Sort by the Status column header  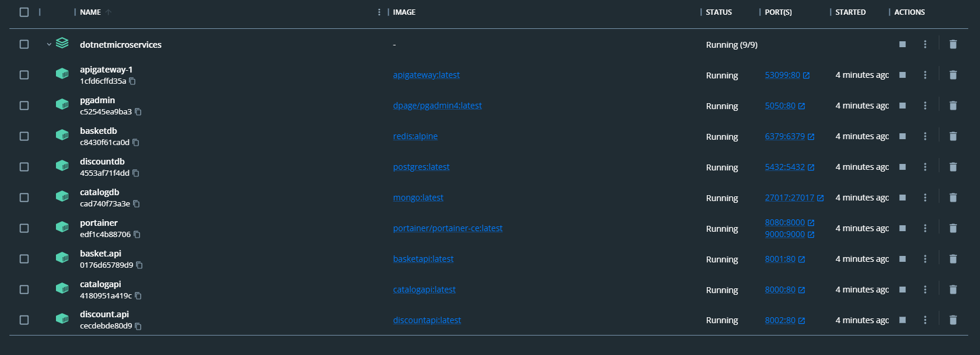point(719,12)
